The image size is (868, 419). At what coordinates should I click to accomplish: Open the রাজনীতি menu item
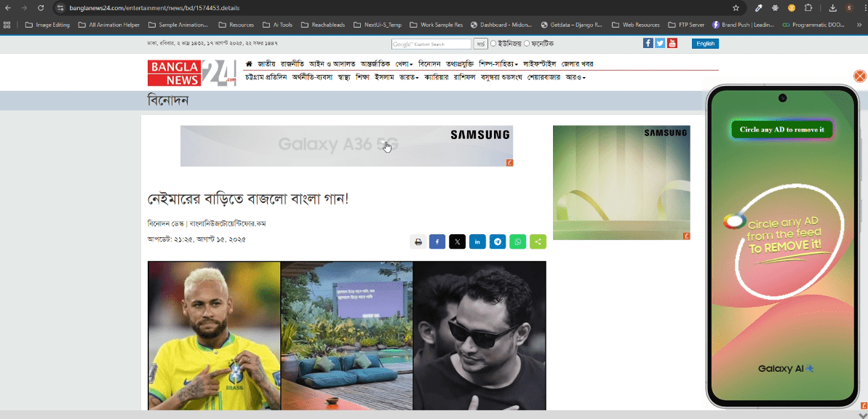click(x=292, y=64)
